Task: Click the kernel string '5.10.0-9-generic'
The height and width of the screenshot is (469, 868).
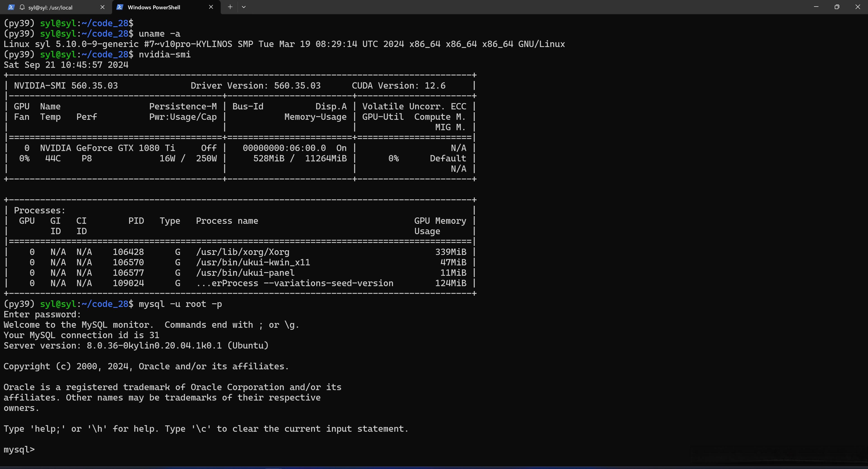Action: click(97, 44)
